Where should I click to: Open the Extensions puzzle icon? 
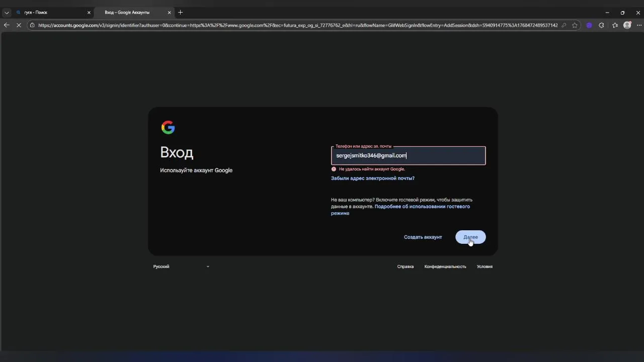tap(601, 25)
